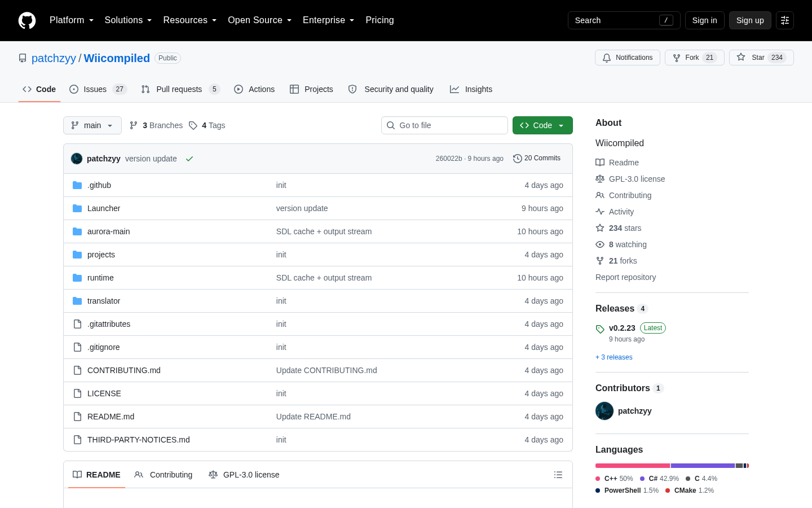Viewport: 812px width, 508px height.
Task: Focus the Search field in header
Action: pos(624,20)
